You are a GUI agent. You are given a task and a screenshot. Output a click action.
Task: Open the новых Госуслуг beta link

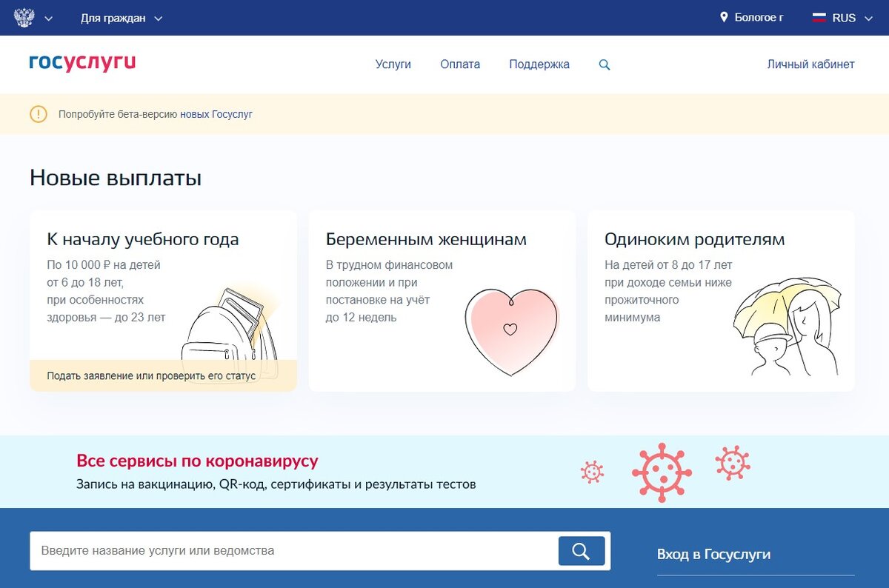pos(216,114)
